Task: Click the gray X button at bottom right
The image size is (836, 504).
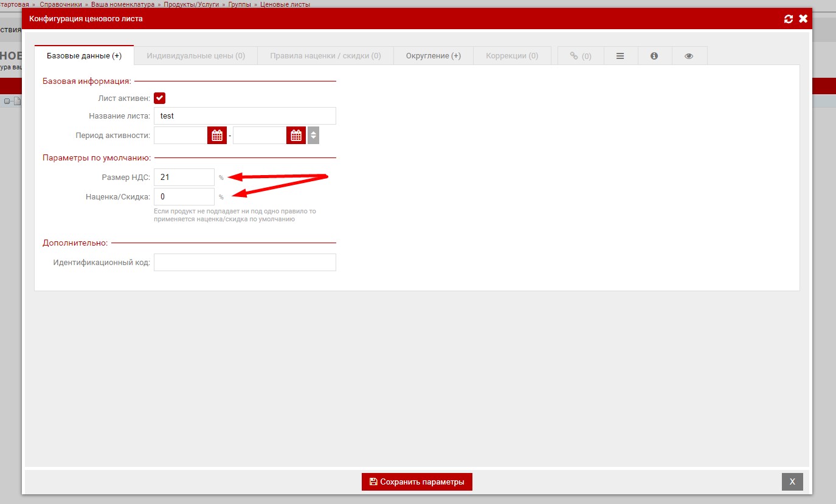Action: click(792, 482)
